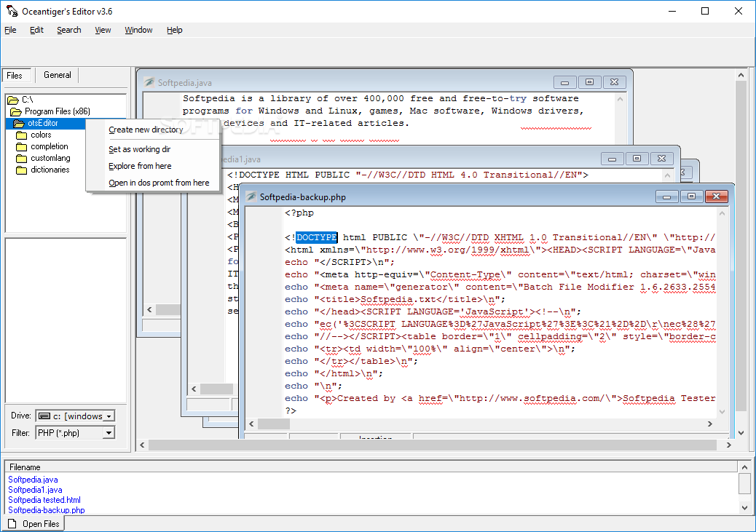Click the Oceantiger's Editor app icon
The image size is (756, 532).
12,11
